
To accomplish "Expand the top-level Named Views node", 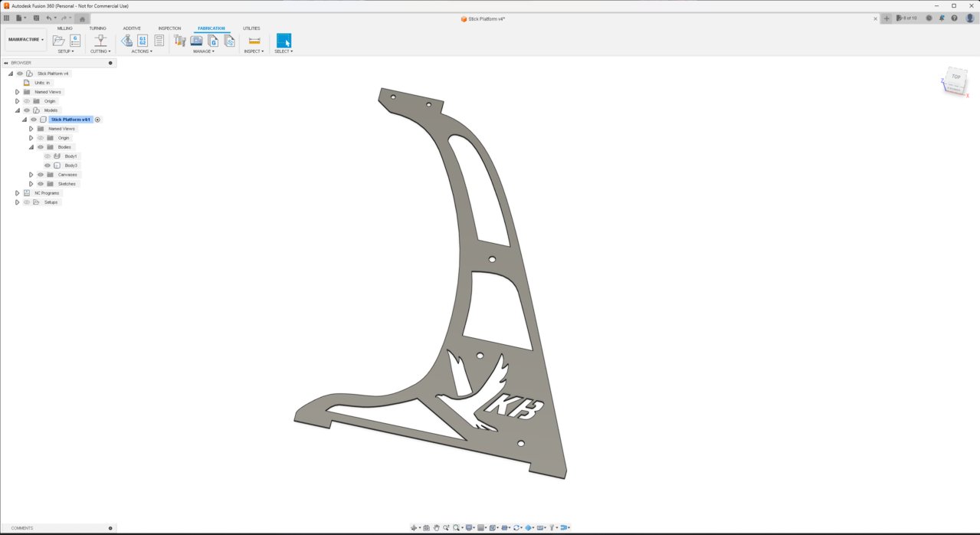I will [18, 92].
